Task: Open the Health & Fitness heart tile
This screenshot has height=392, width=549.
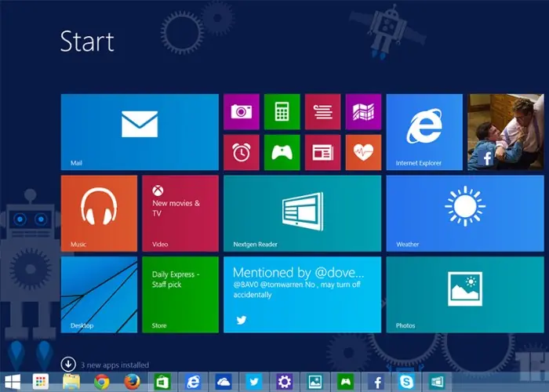Action: (x=363, y=153)
